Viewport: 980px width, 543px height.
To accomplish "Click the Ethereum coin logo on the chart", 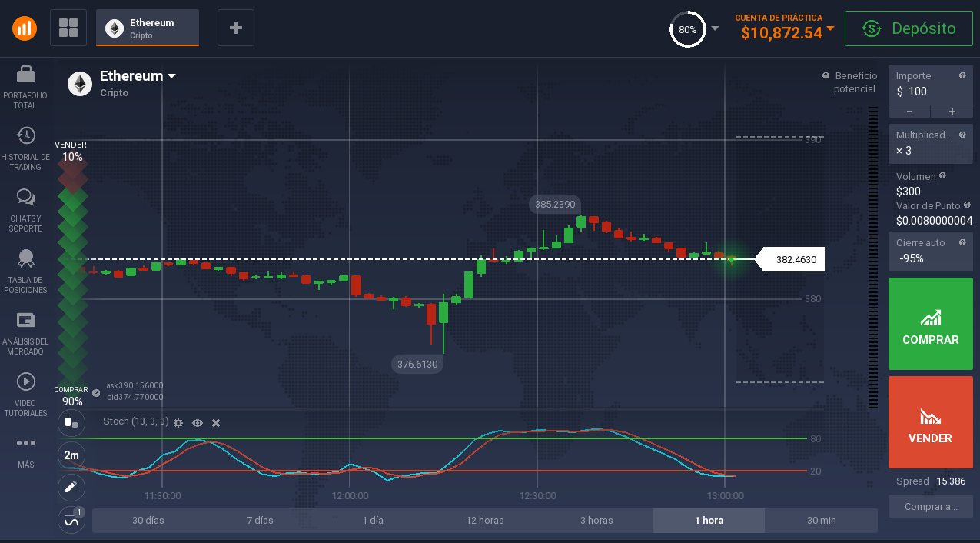I will [x=80, y=84].
